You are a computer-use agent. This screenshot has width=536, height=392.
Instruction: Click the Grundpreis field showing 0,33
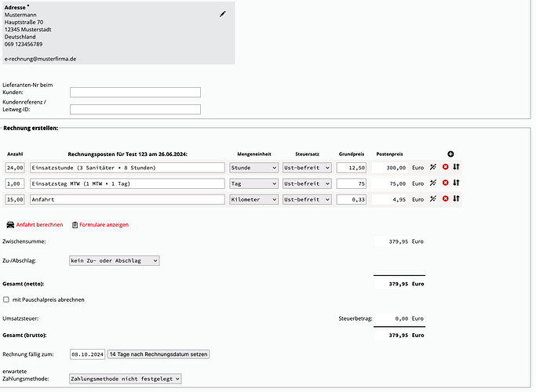[352, 199]
